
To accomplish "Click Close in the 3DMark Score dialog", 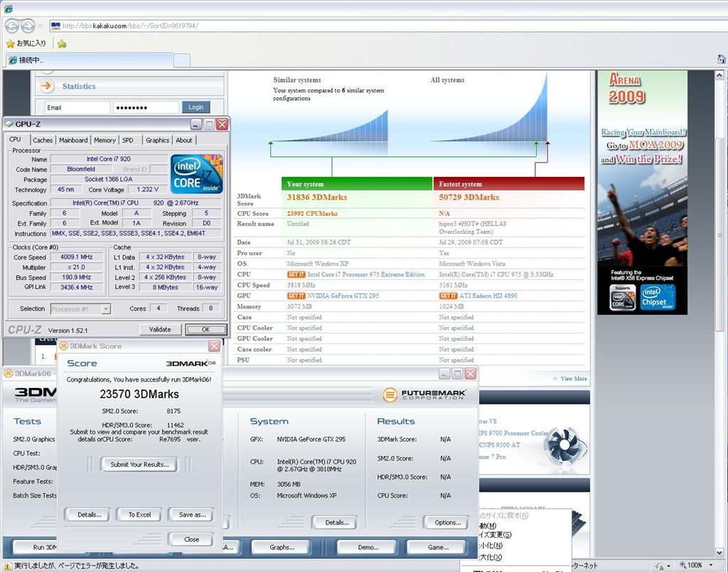I will coord(191,539).
